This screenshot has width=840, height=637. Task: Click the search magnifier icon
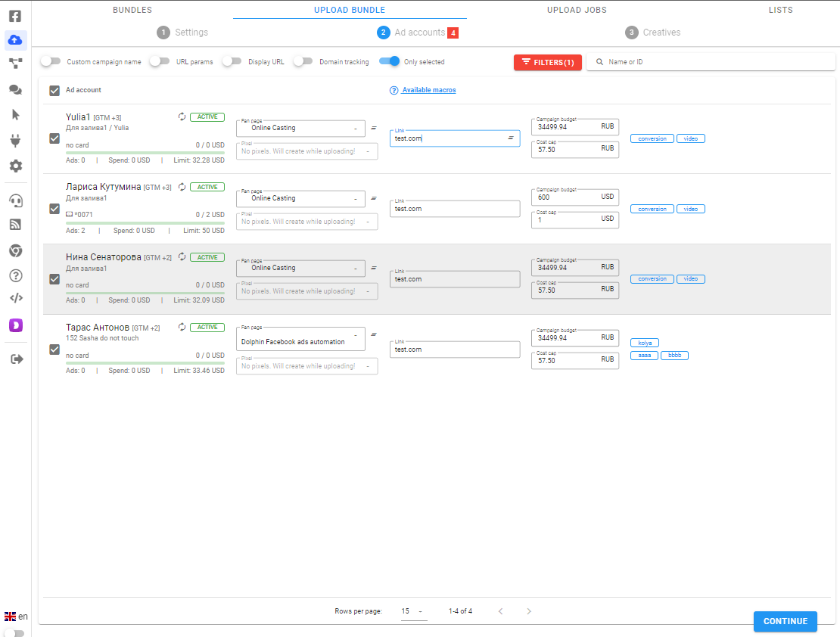click(x=599, y=61)
